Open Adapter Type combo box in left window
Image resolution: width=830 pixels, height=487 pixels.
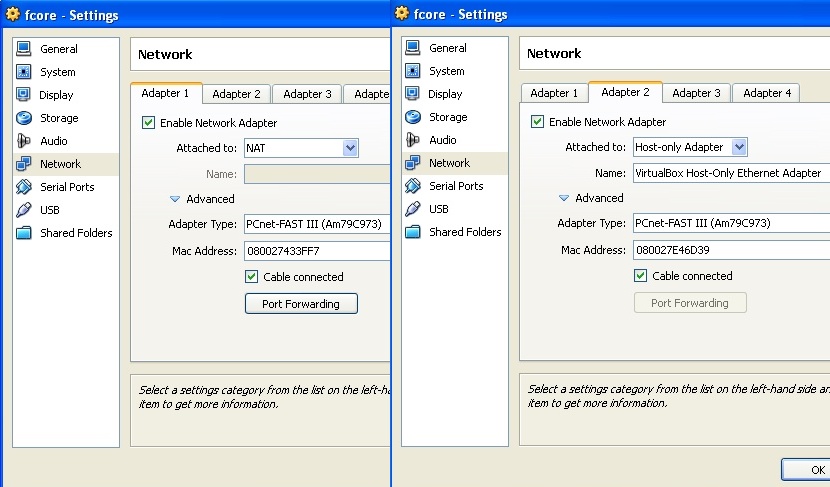[x=317, y=224]
